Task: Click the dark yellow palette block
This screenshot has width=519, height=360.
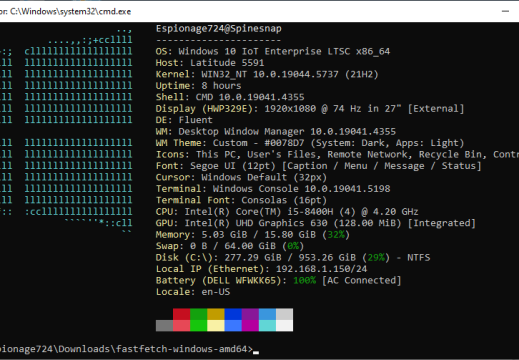Action: point(216,314)
